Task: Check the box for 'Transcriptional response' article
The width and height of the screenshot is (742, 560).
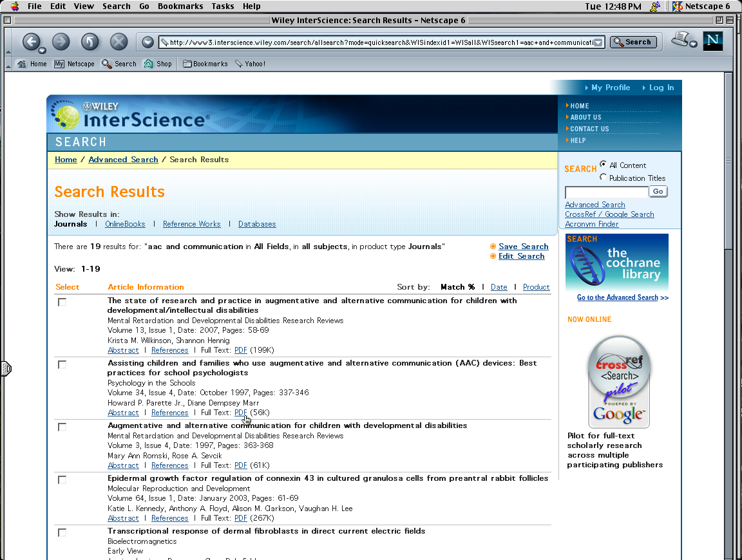Action: coord(62,533)
